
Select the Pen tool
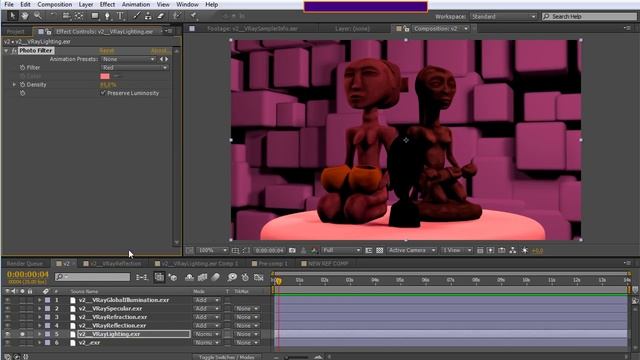coord(107,16)
